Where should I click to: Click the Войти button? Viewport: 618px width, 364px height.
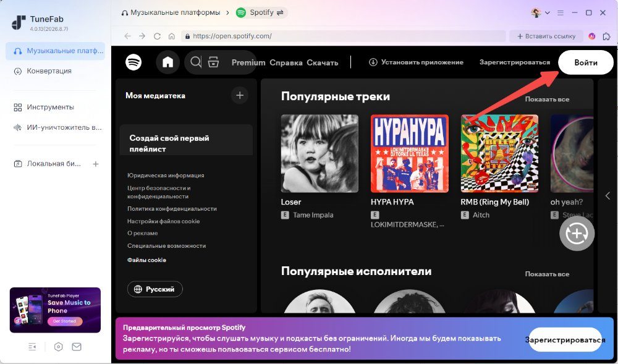click(586, 62)
